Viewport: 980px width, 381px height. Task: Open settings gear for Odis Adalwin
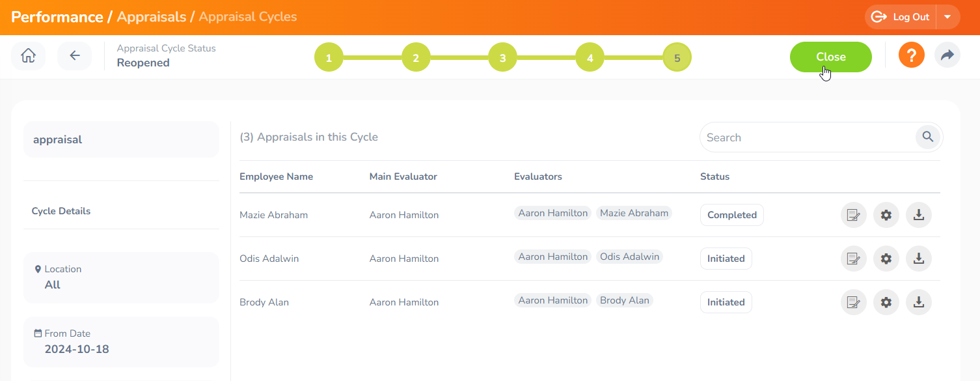[886, 259]
